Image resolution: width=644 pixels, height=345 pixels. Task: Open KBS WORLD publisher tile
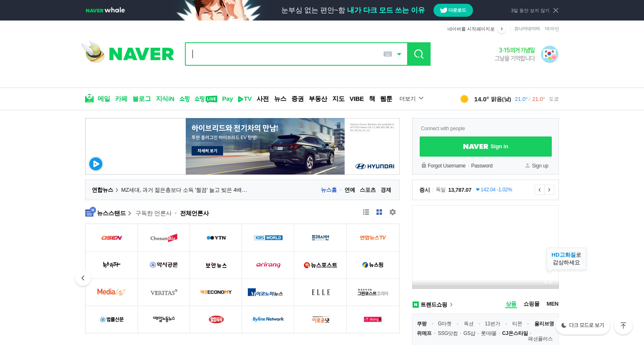point(268,238)
